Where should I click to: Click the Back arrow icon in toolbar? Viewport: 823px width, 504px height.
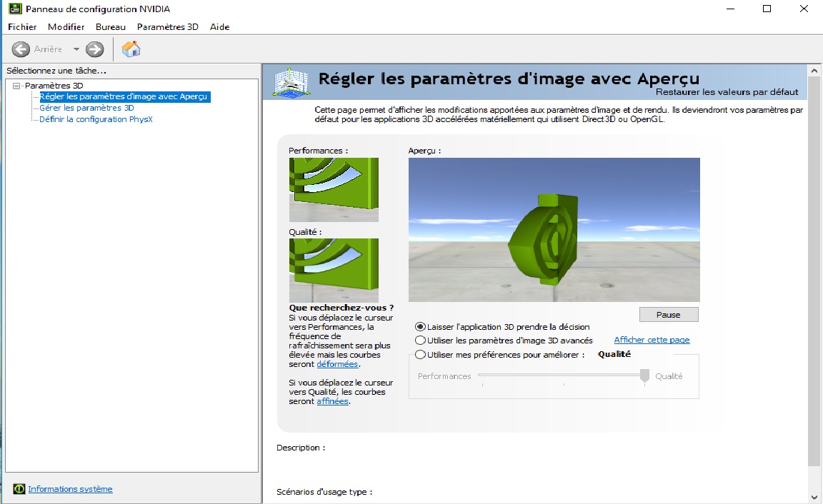[21, 49]
